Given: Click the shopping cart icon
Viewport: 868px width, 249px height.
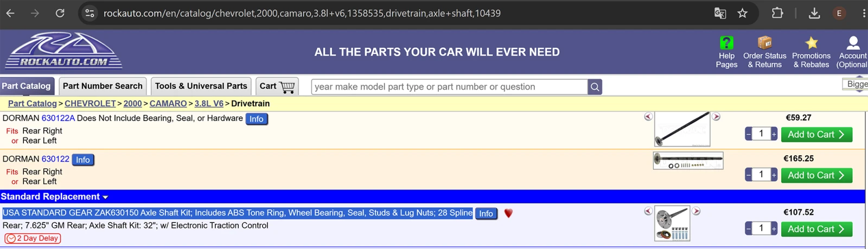Looking at the screenshot, I should tap(287, 87).
